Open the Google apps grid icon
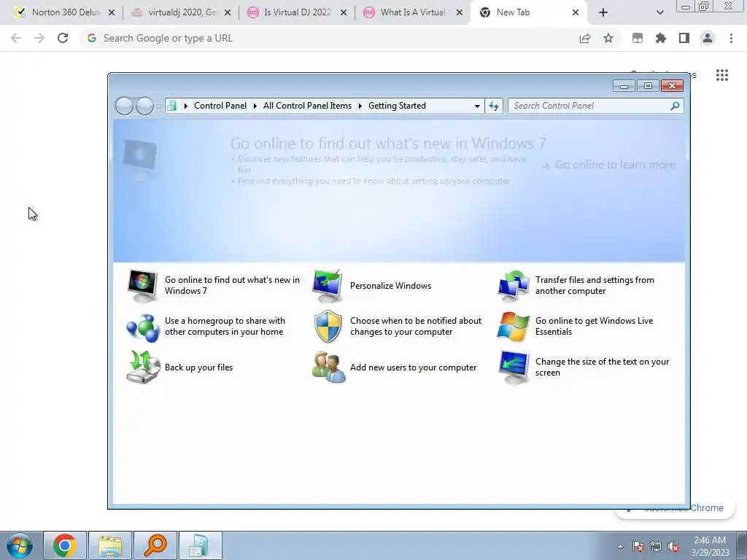This screenshot has height=560, width=747. [x=721, y=75]
